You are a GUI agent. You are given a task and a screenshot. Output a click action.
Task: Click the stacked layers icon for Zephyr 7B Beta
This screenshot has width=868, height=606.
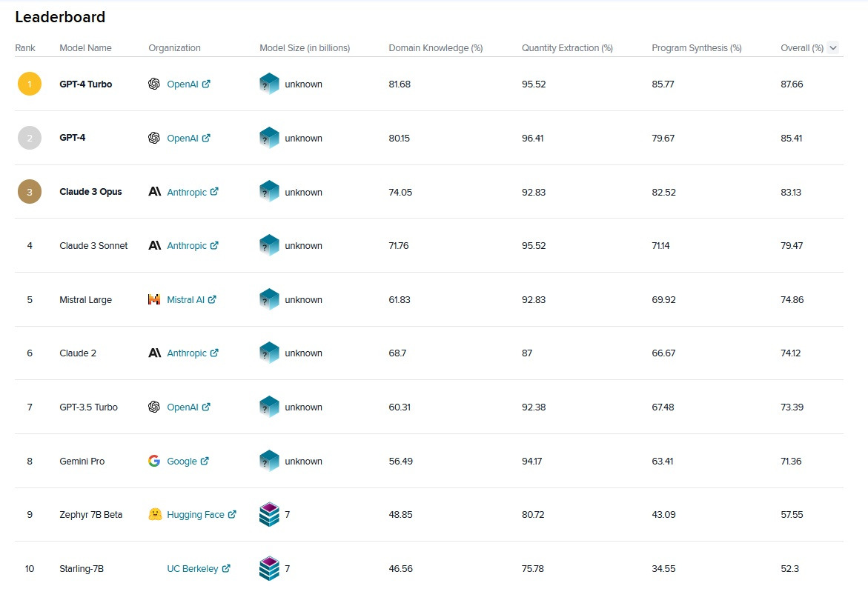coord(269,514)
